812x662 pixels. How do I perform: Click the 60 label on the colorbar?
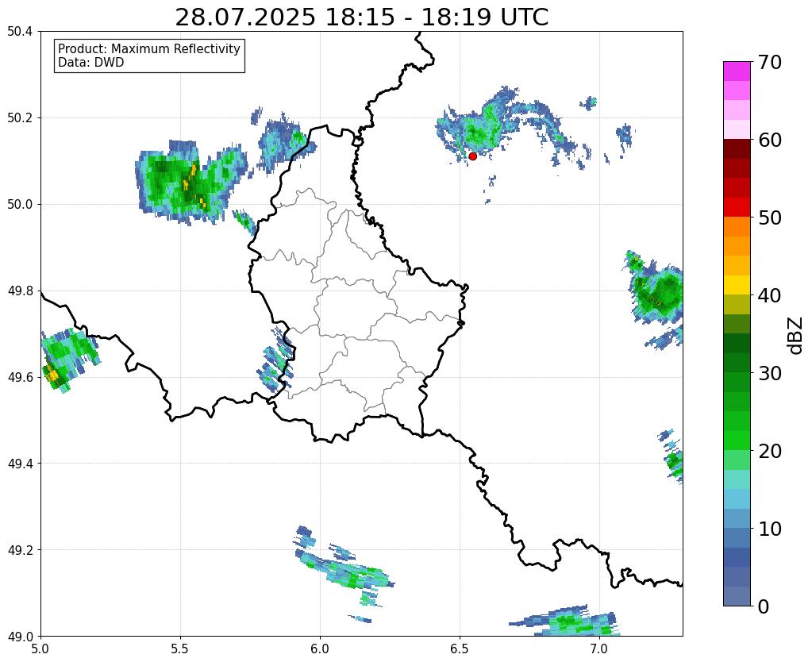pyautogui.click(x=769, y=140)
